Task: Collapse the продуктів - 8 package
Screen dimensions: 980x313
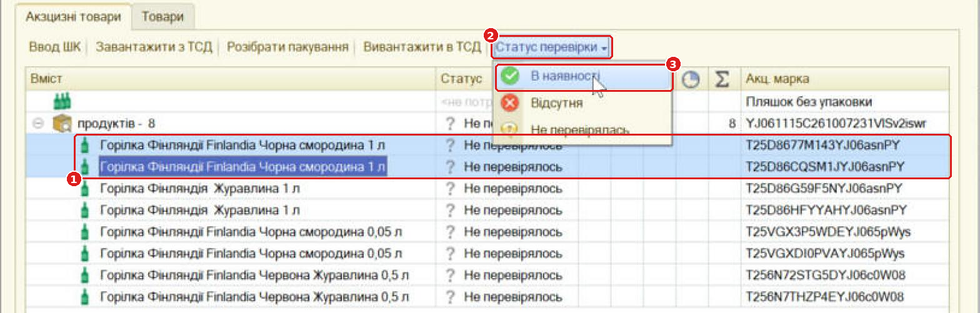Action: point(38,124)
